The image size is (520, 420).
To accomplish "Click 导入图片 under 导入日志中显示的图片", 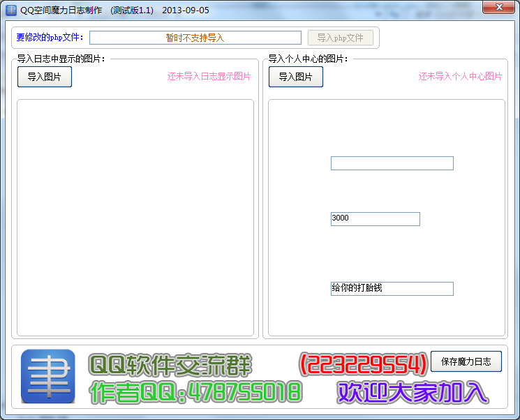I will [45, 77].
